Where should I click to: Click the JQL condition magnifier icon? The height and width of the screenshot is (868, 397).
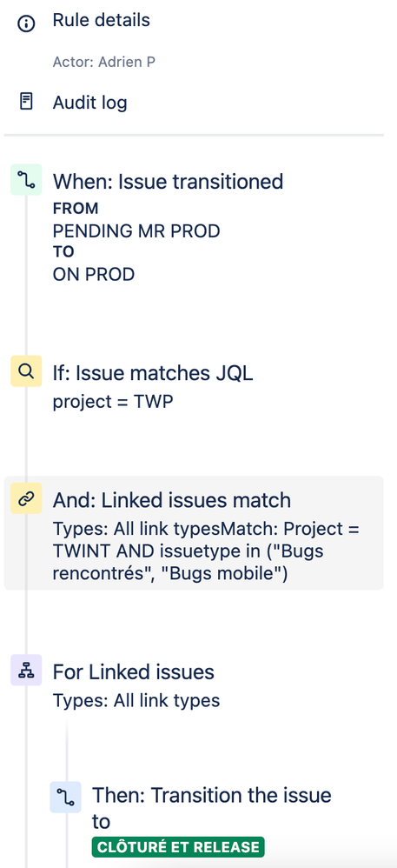click(26, 371)
